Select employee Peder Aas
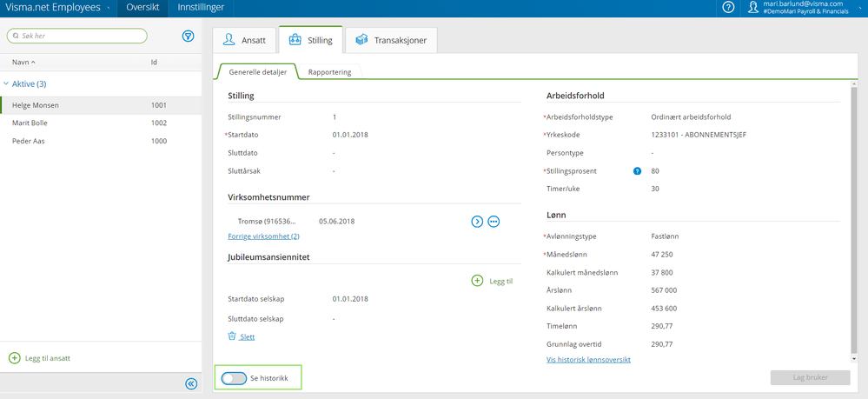The image size is (868, 399). point(101,141)
